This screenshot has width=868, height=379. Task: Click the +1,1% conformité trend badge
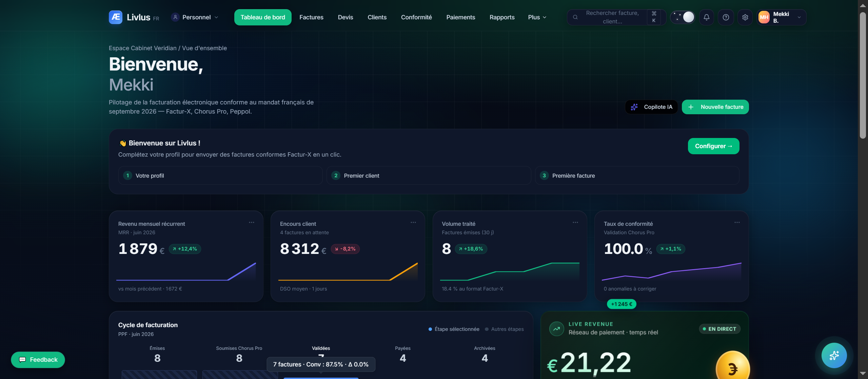[x=671, y=249]
